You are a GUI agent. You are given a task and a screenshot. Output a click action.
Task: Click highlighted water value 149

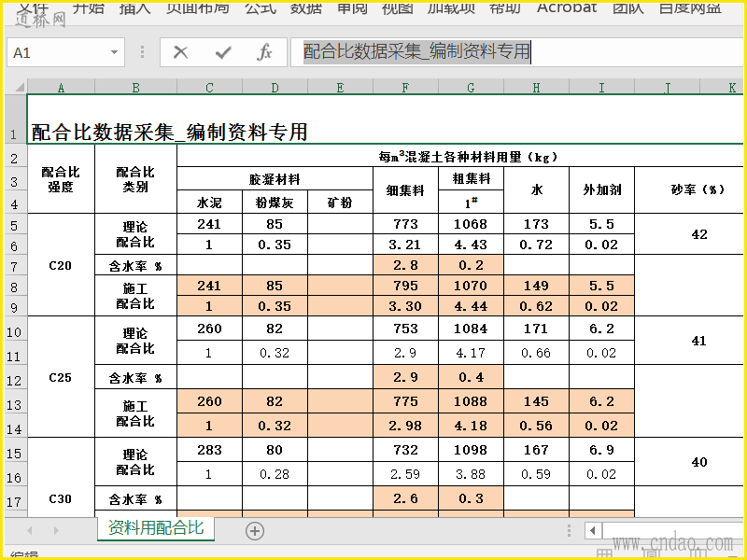[536, 286]
